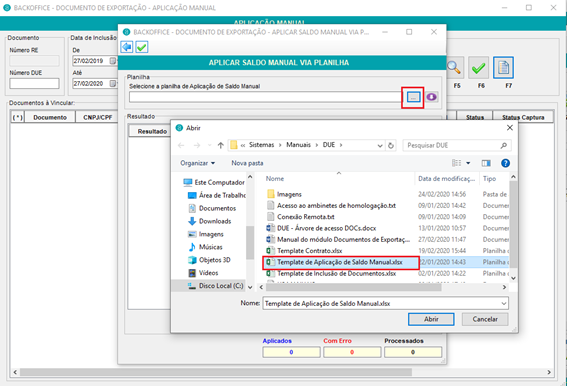Screen dimensions: 567x386
Task: Click the file list vertical scrollbar
Action: point(513,224)
